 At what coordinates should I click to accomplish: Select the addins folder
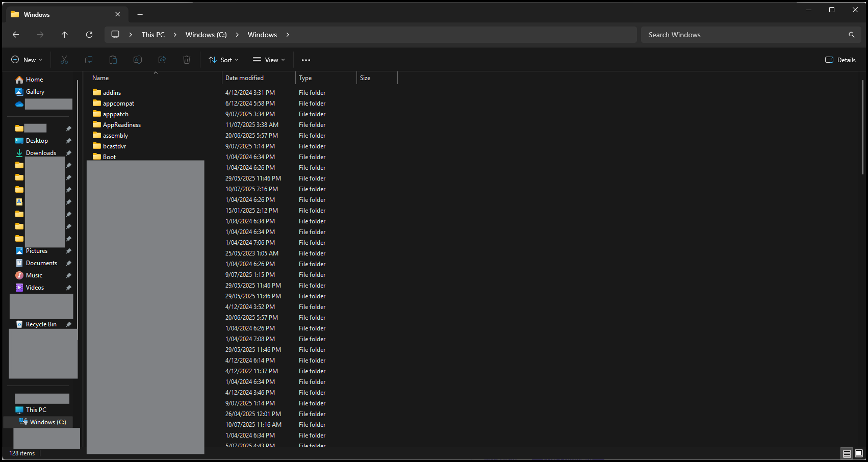[107, 93]
